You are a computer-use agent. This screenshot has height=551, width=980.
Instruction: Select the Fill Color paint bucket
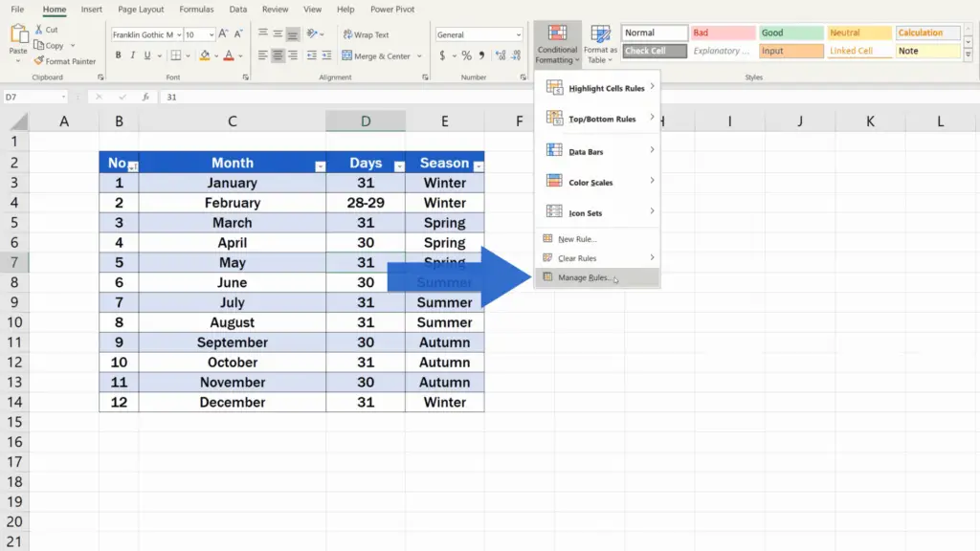click(x=205, y=55)
